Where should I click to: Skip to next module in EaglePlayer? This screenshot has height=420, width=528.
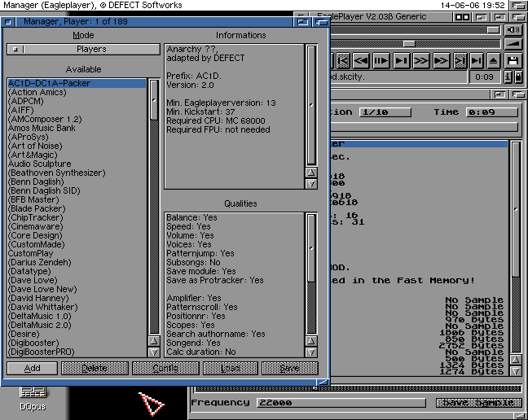[x=476, y=61]
